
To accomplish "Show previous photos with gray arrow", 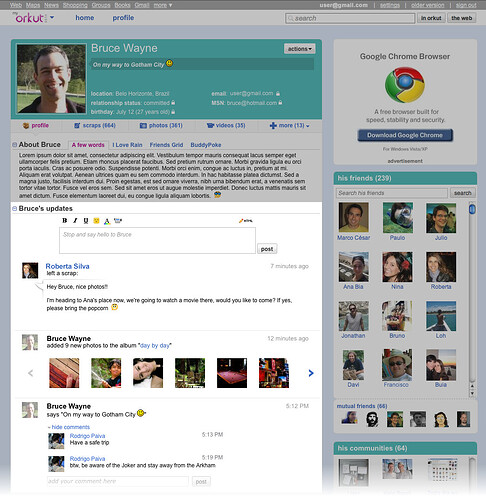I will coord(31,373).
